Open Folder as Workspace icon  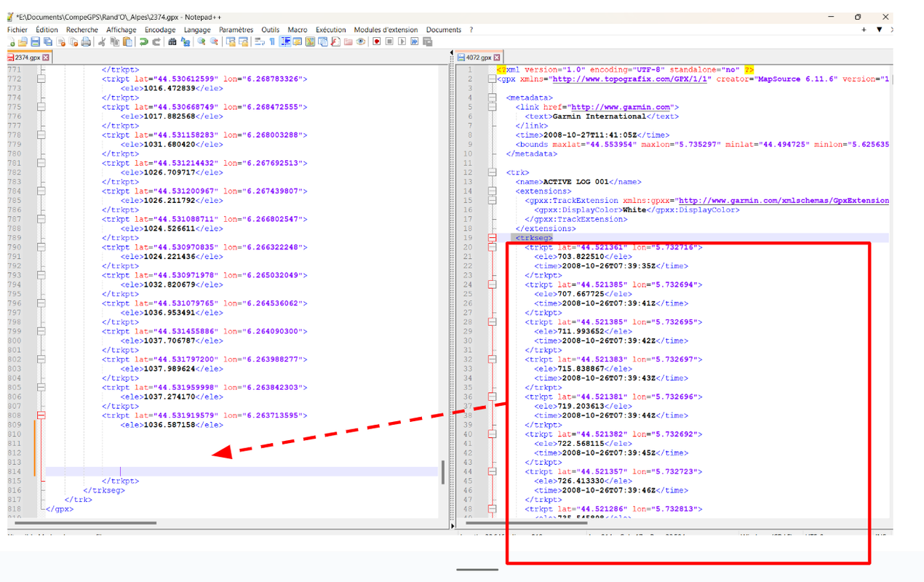pyautogui.click(x=348, y=42)
